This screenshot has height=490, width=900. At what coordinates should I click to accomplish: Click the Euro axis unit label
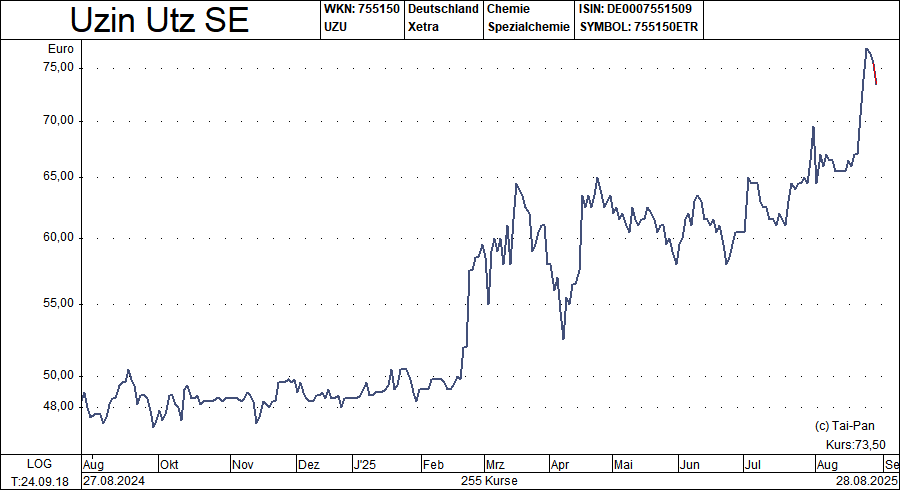point(61,49)
